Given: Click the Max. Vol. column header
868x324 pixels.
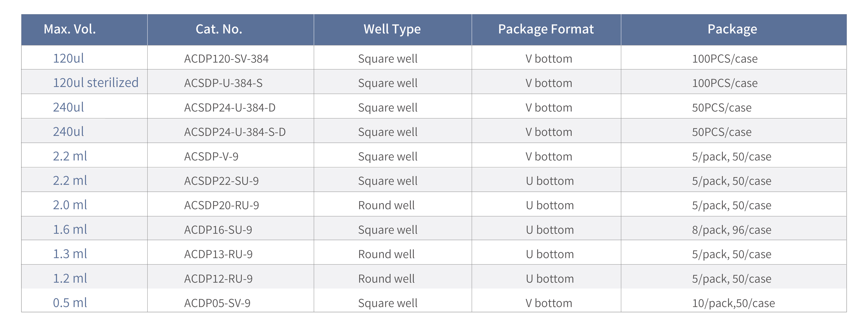Looking at the screenshot, I should coord(70,29).
